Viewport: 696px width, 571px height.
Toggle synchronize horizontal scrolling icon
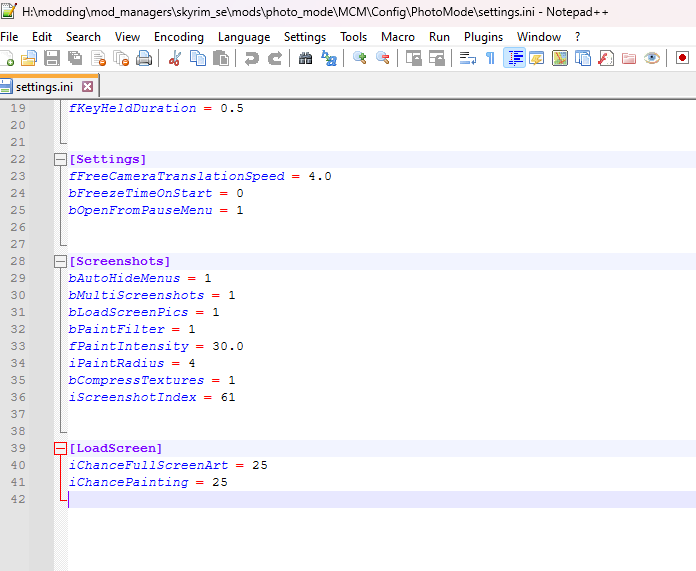coord(437,58)
